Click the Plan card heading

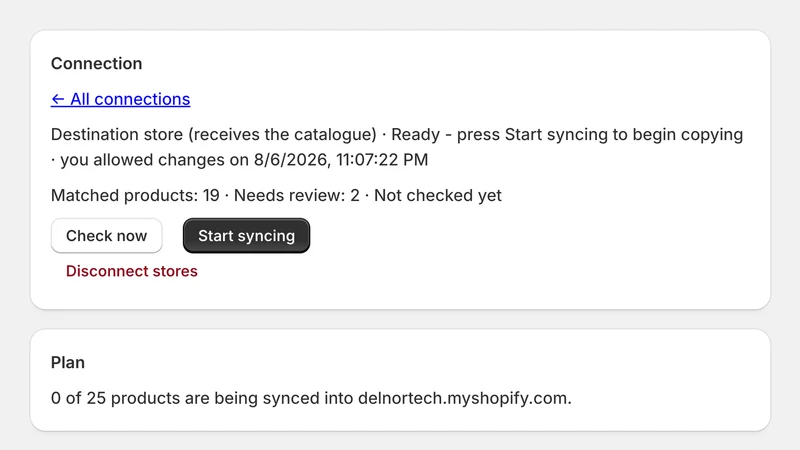point(68,362)
